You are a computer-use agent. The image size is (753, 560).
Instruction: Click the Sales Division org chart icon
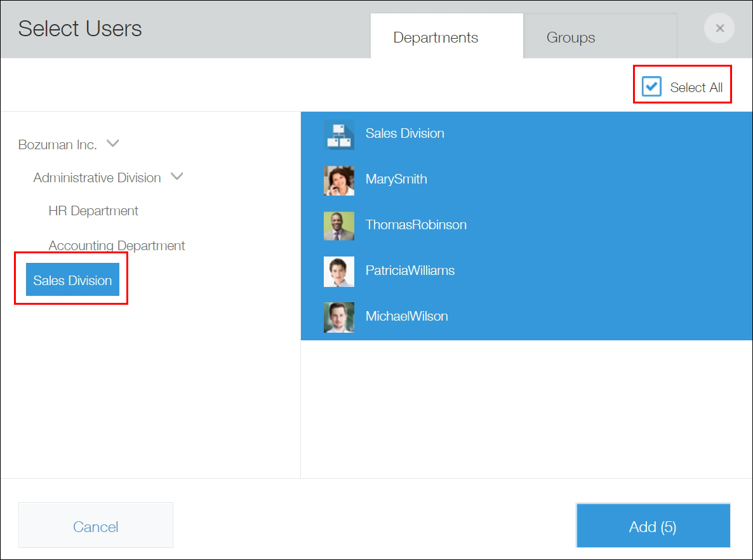coord(339,135)
